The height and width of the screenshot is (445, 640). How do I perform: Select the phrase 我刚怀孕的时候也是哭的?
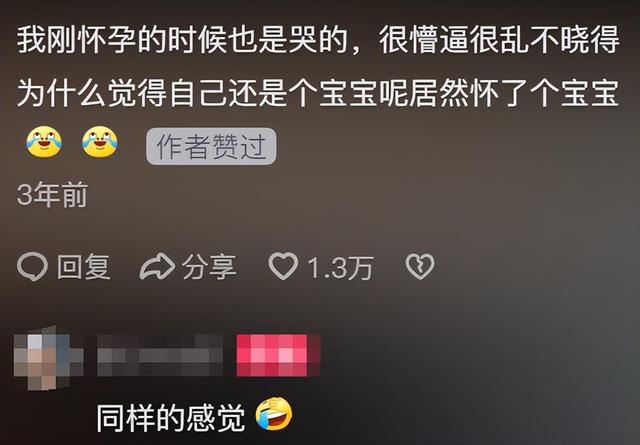coord(182,40)
